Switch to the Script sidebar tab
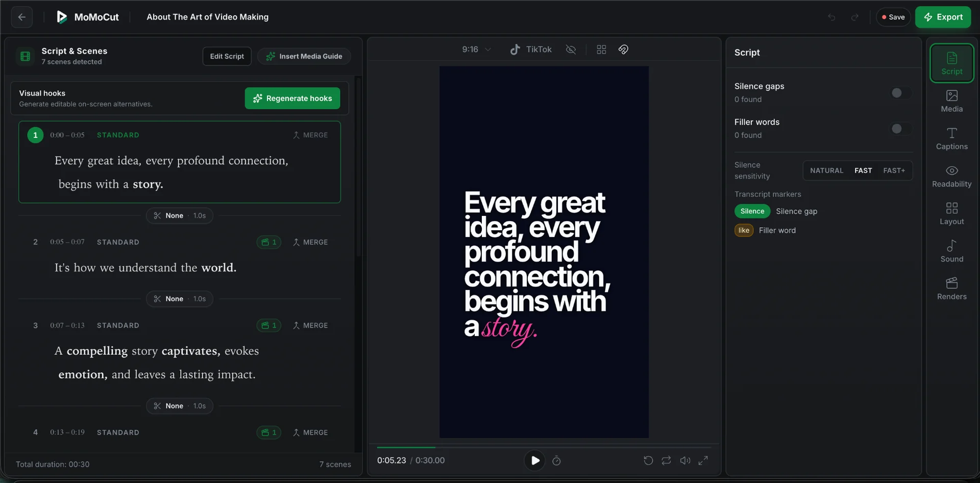Image resolution: width=980 pixels, height=483 pixels. click(951, 63)
